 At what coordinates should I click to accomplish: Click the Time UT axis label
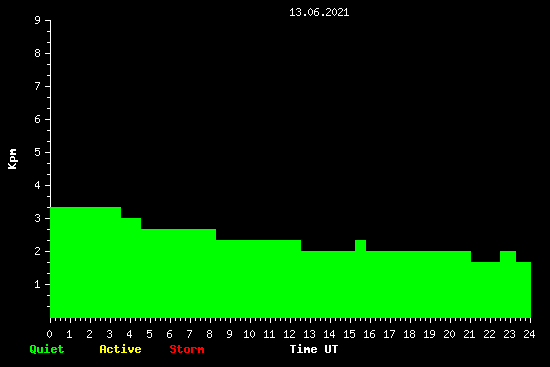click(314, 349)
